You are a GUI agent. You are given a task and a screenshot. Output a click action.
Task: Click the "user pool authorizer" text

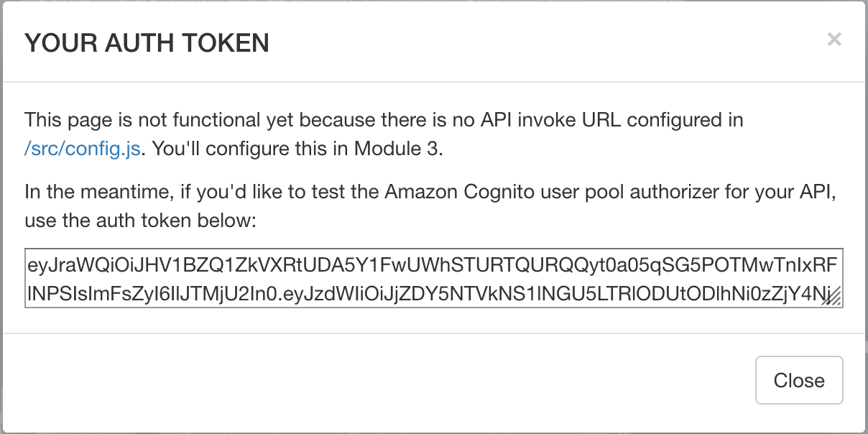(620, 193)
